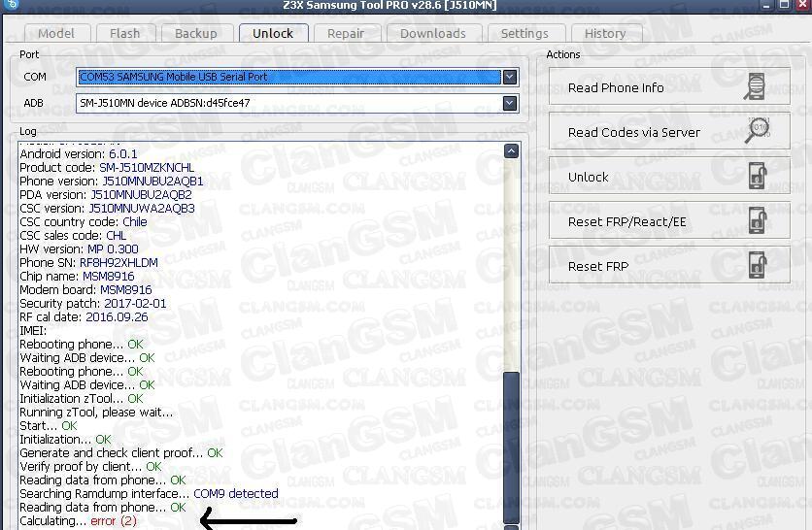Select log line 'Running zTool, please wait...'
The width and height of the screenshot is (812, 530).
click(x=96, y=412)
